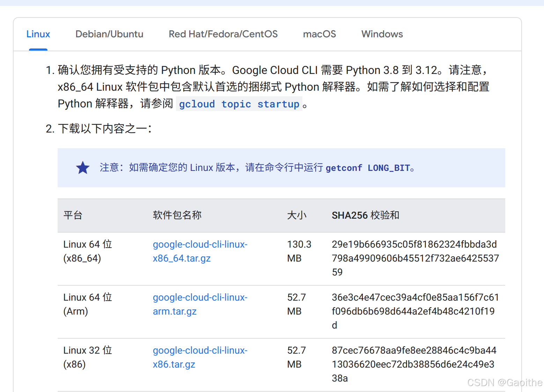
Task: Click the Linux 64 位 (x86_64) platform cell
Action: (88, 251)
